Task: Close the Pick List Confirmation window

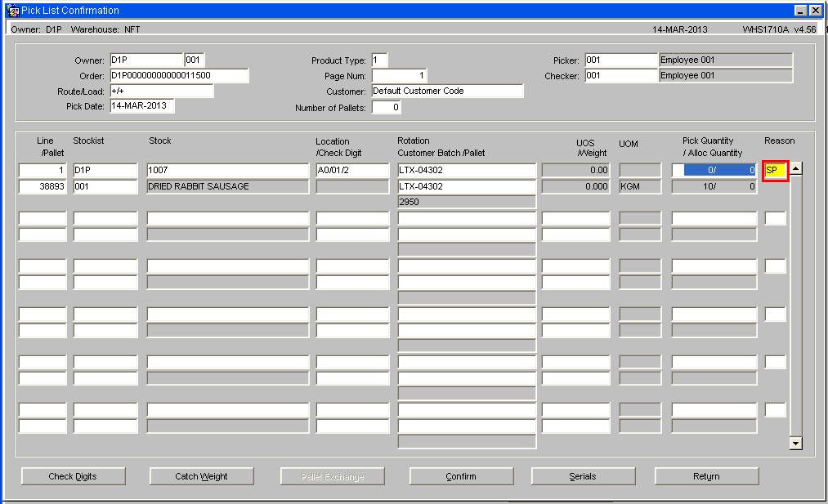Action: [x=815, y=11]
